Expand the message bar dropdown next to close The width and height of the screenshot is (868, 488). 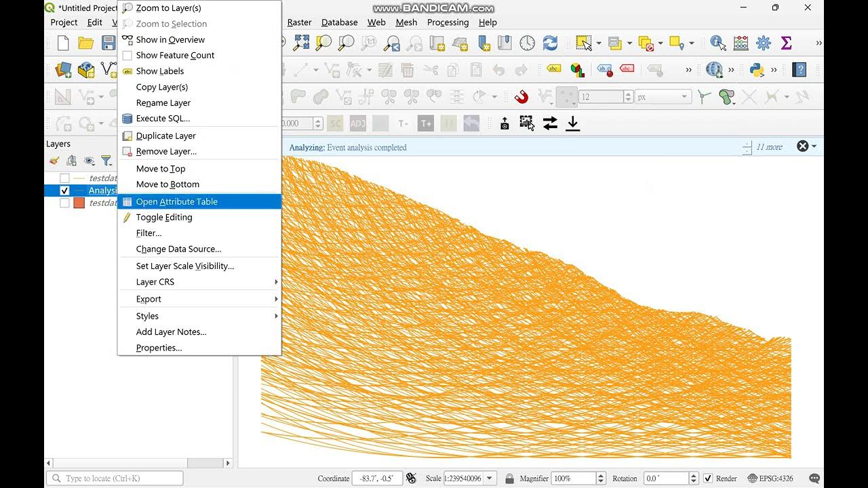pos(814,146)
